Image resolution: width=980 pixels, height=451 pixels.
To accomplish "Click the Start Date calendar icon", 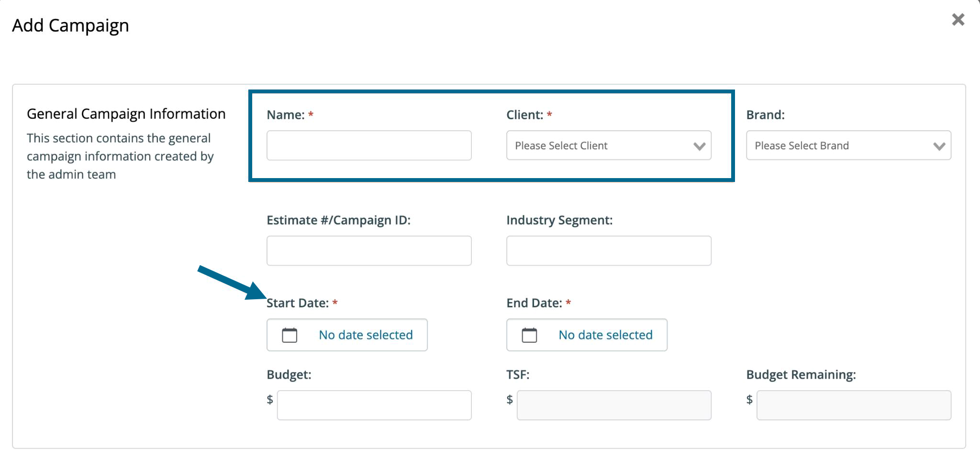I will click(290, 335).
